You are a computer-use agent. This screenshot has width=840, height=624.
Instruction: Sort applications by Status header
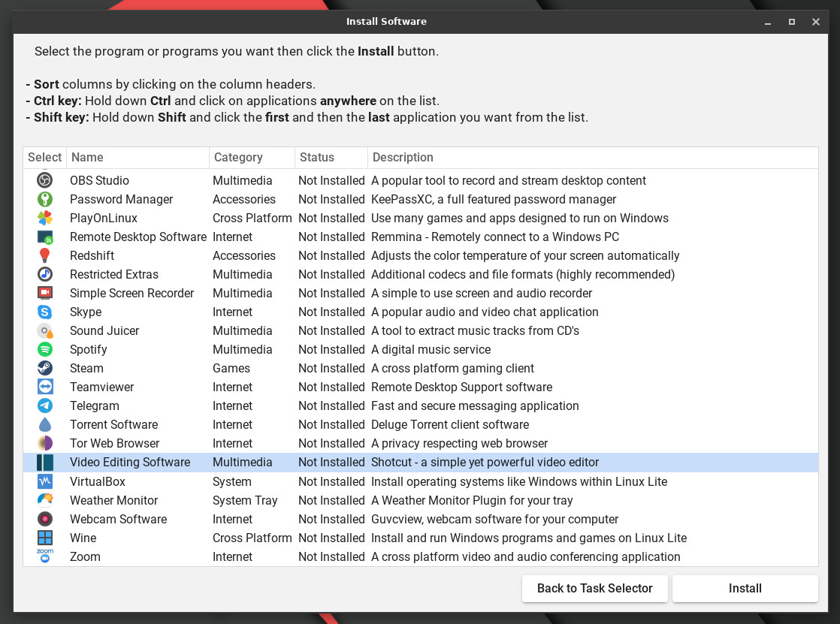(x=331, y=158)
